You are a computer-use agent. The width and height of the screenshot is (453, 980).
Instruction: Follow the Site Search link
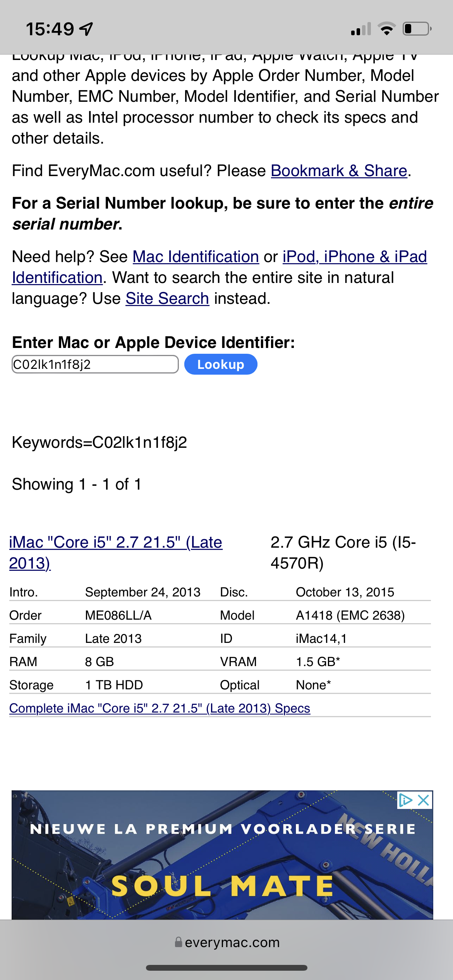[x=167, y=298]
